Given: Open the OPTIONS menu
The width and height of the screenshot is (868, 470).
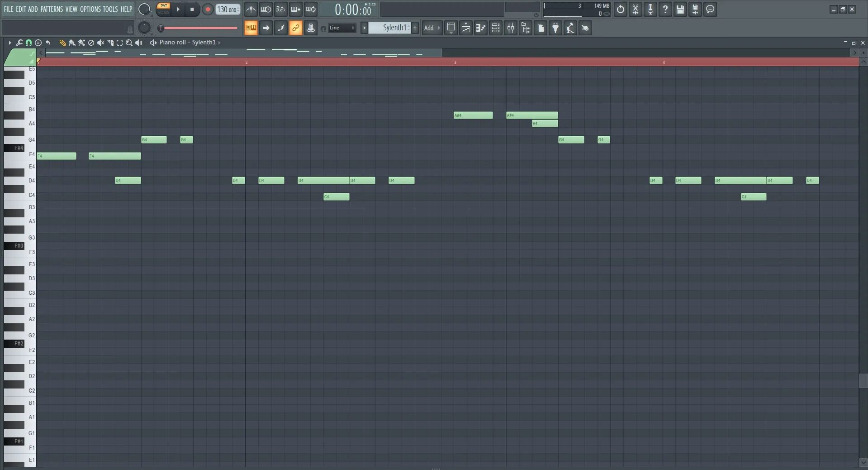Looking at the screenshot, I should pos(90,9).
